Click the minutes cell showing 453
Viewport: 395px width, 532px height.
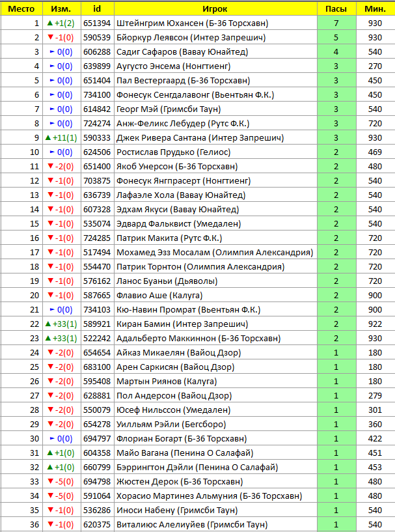click(375, 467)
